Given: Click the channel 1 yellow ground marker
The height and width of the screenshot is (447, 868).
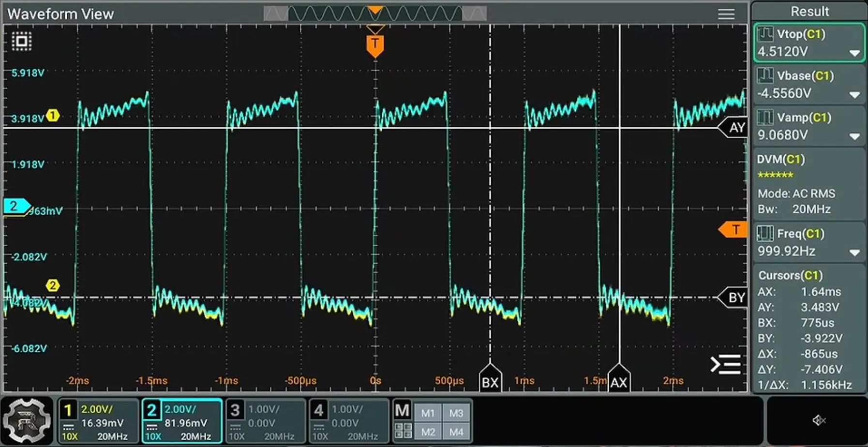Looking at the screenshot, I should (53, 116).
